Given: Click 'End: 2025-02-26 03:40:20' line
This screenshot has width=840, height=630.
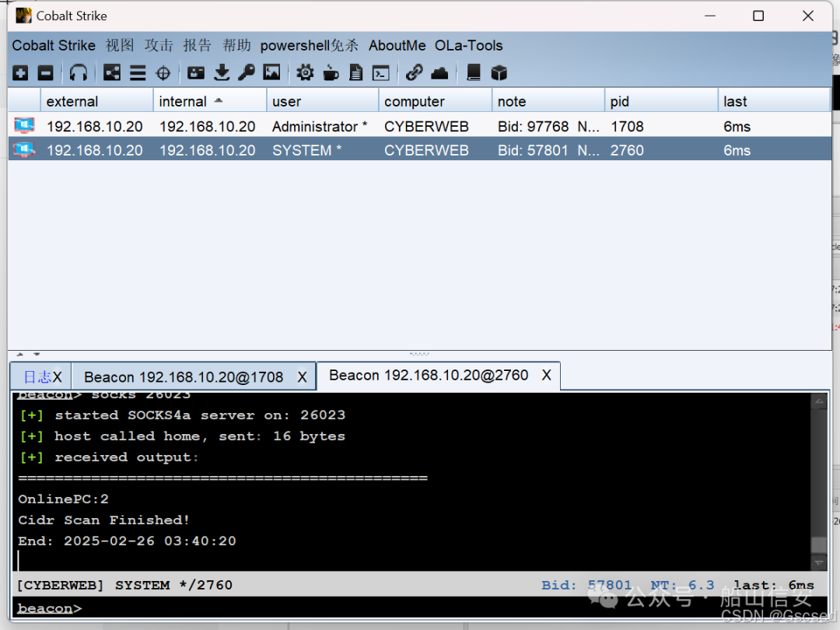Looking at the screenshot, I should pyautogui.click(x=127, y=541).
